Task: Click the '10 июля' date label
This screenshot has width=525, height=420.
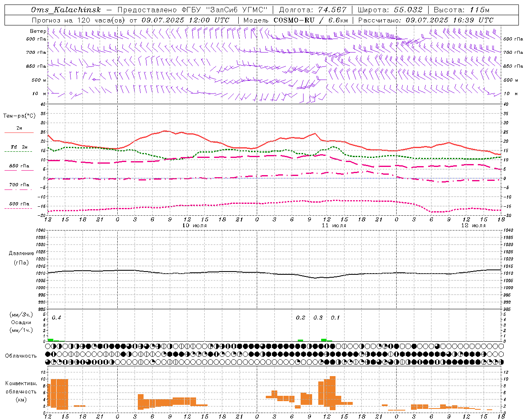Action: coord(195,226)
